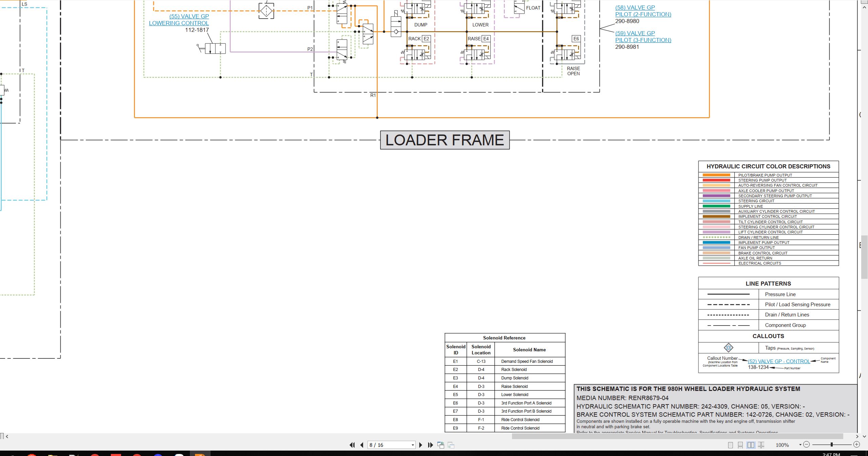868x456 pixels.
Task: Click the zoom in plus button
Action: tap(856, 444)
